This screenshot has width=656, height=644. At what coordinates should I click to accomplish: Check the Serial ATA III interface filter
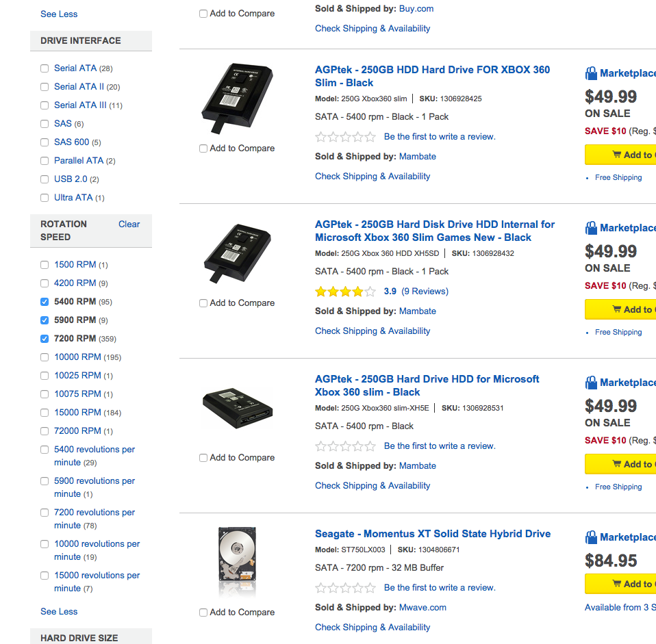tap(45, 105)
